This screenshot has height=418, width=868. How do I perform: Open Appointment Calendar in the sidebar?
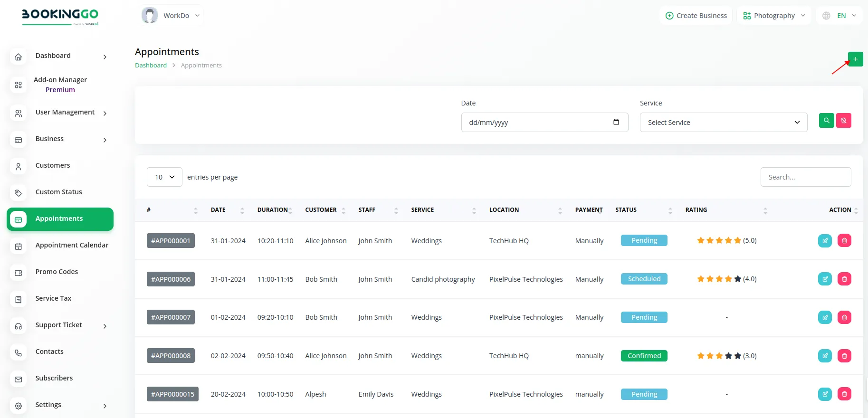click(72, 246)
